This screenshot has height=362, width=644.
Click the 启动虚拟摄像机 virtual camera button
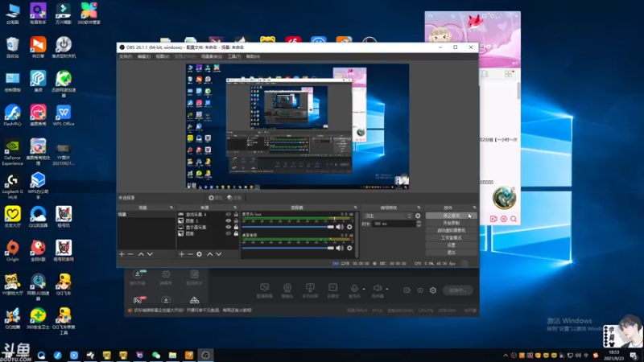coord(451,230)
